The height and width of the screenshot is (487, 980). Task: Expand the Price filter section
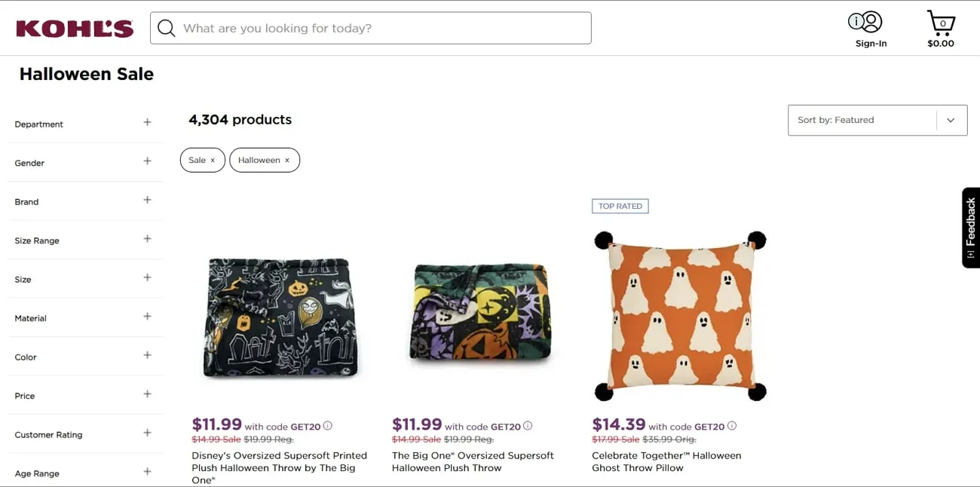click(x=147, y=395)
